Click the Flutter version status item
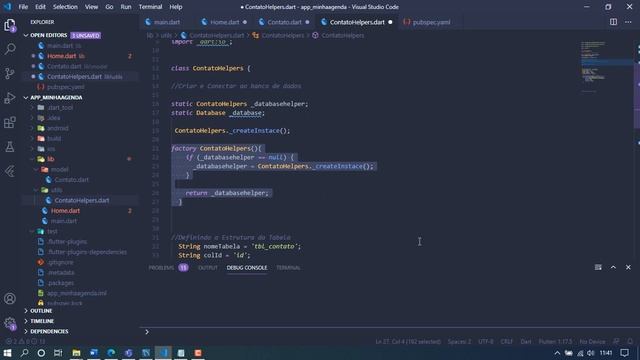 click(x=555, y=341)
